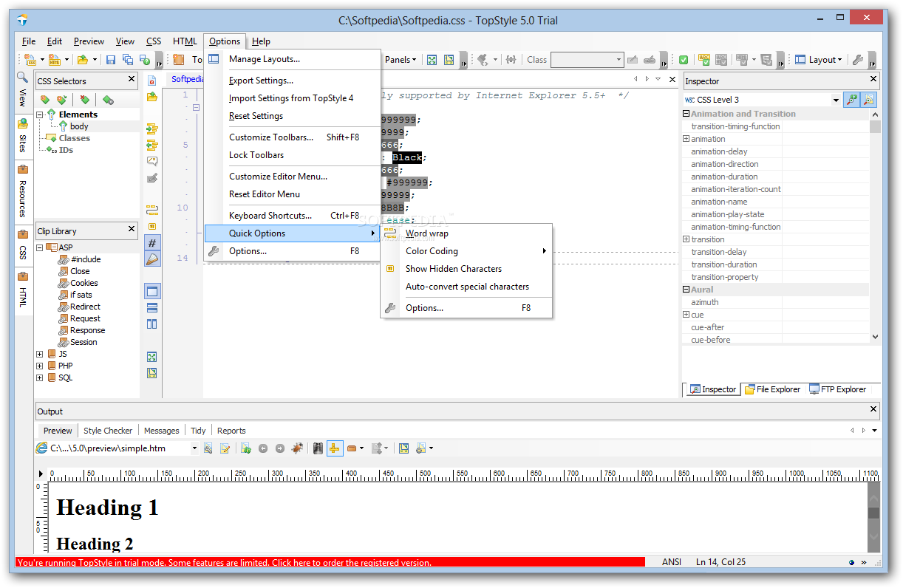Viewport: 903px width, 588px height.
Task: Click the comment bubble icon in editor side toolbar
Action: click(x=152, y=161)
